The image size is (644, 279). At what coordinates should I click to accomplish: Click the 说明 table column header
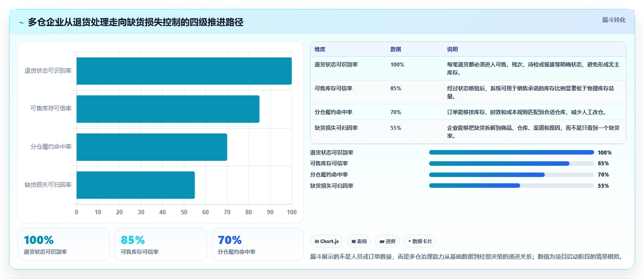coord(452,49)
